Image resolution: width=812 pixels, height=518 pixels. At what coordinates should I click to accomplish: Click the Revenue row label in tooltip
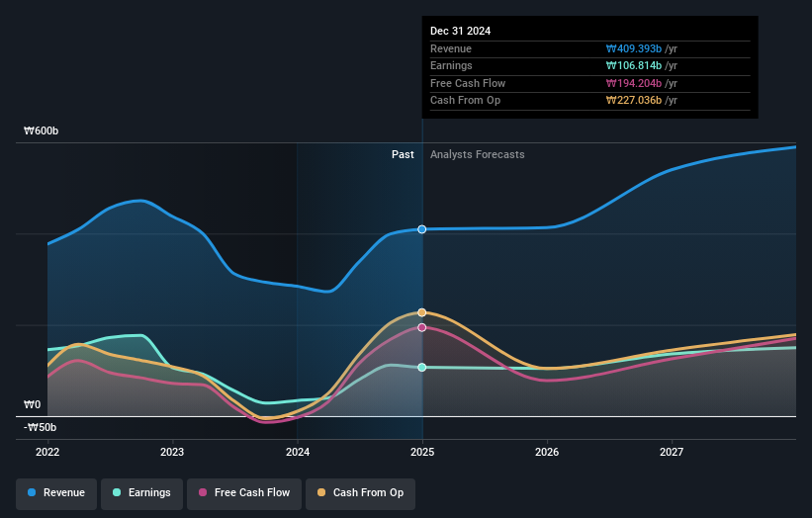coord(451,48)
